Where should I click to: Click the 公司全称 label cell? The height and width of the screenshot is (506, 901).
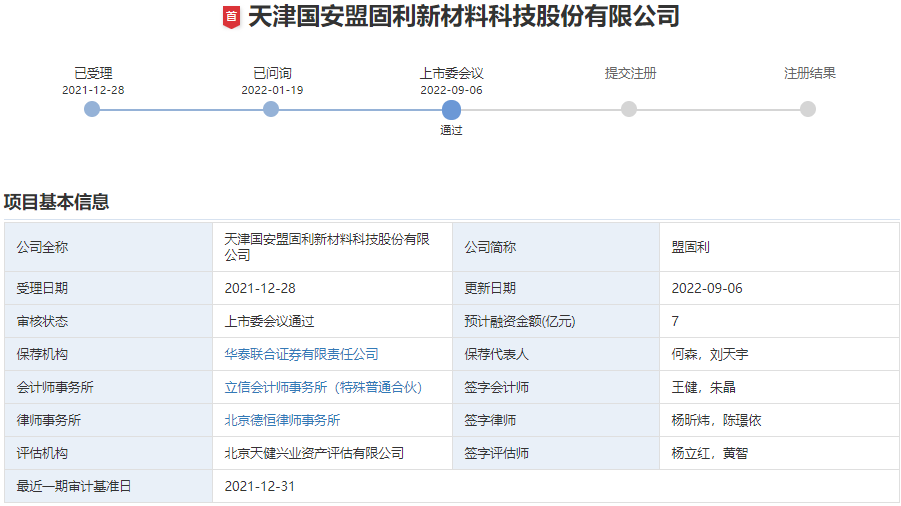pos(109,248)
